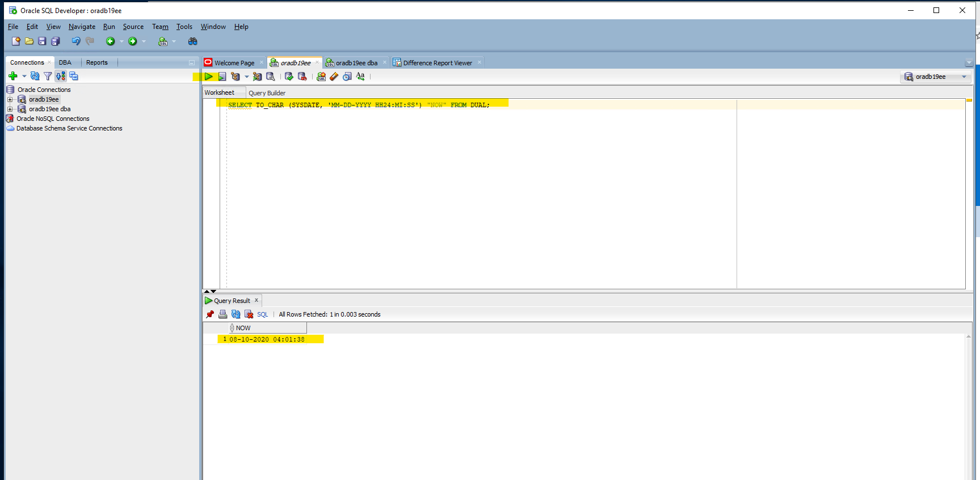The width and height of the screenshot is (980, 480).
Task: Click the Explain Plan icon
Action: point(235,77)
